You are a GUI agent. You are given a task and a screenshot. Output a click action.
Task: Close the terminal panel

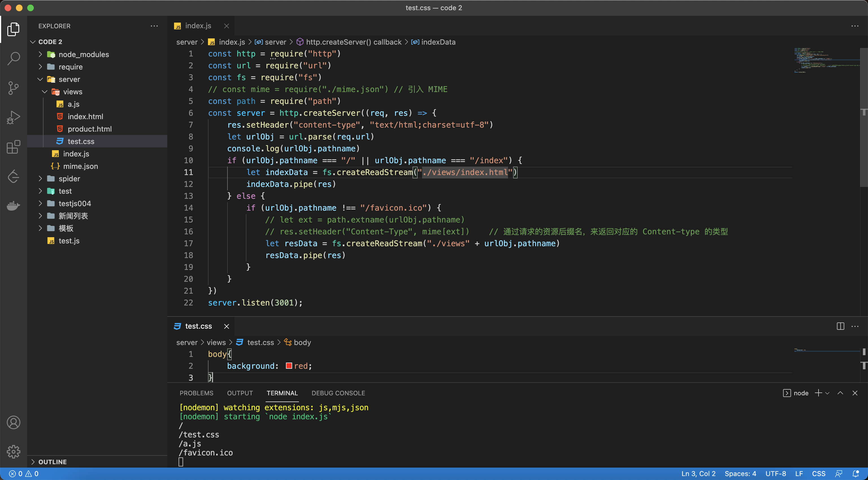[855, 393]
